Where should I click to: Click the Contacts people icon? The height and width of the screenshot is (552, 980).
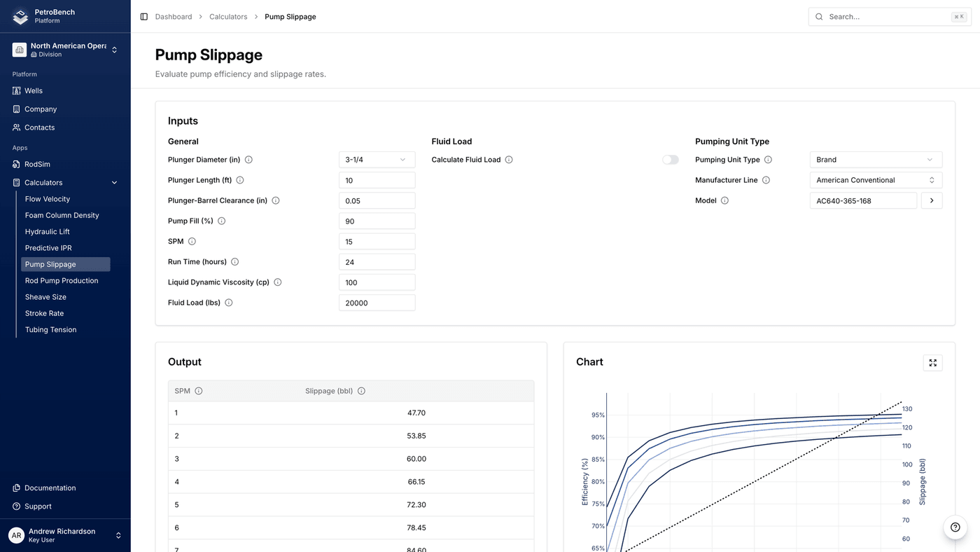coord(15,127)
